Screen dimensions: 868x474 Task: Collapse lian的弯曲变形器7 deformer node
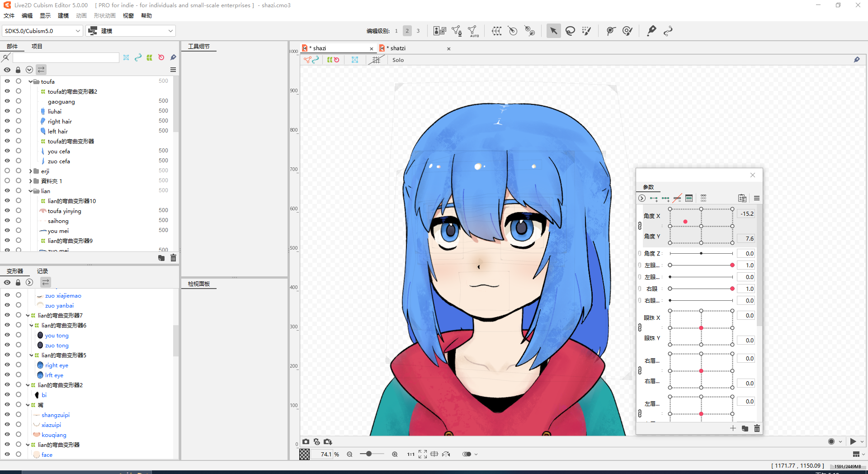click(28, 316)
